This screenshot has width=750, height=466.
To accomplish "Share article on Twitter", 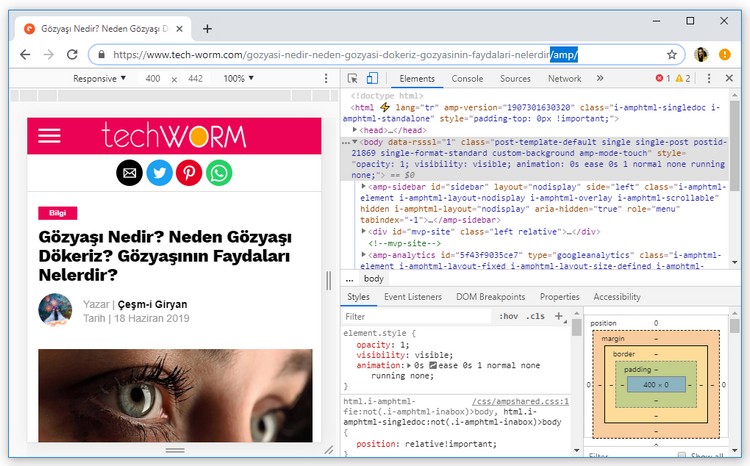I will (x=159, y=173).
